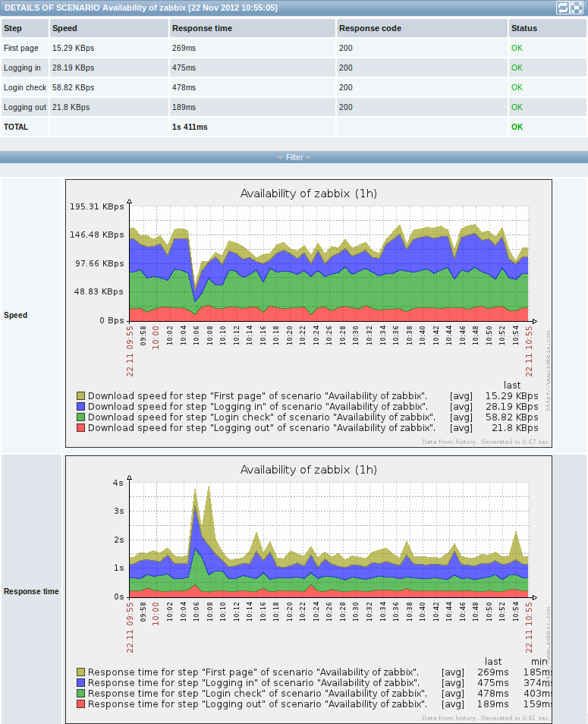The width and height of the screenshot is (588, 724).
Task: Click the Response time graph title text
Action: [308, 470]
